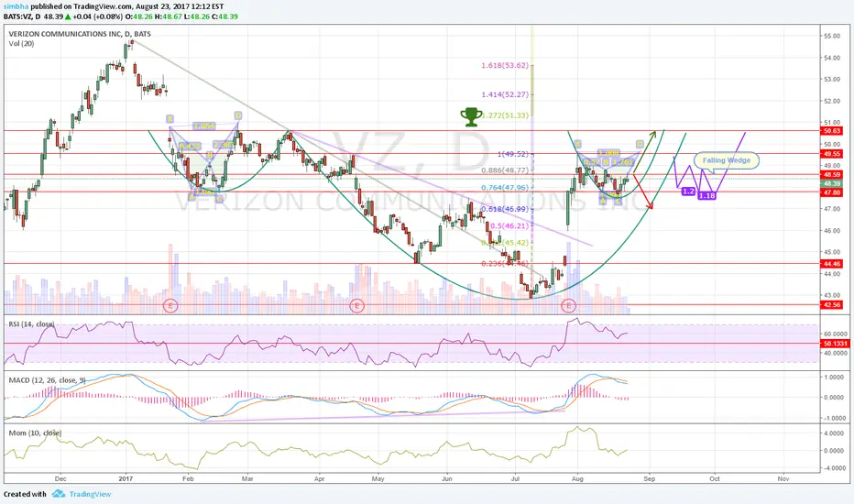Click the BATS:VZ symbol header text
854x504 pixels.
[19, 16]
